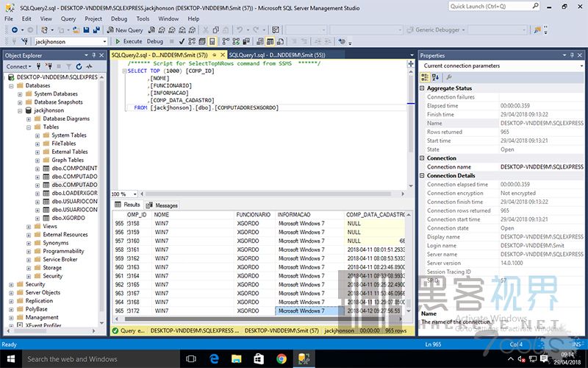Open the Tools menu
This screenshot has height=368, width=588.
coord(143,18)
